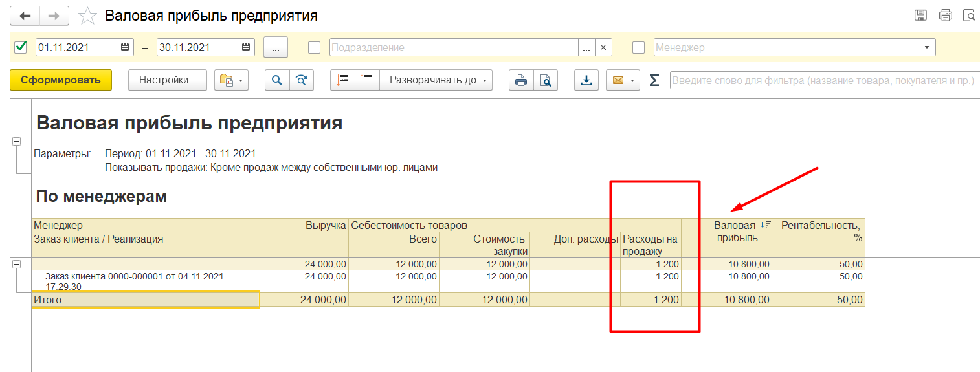Focus the Менеджер input field

pyautogui.click(x=786, y=47)
